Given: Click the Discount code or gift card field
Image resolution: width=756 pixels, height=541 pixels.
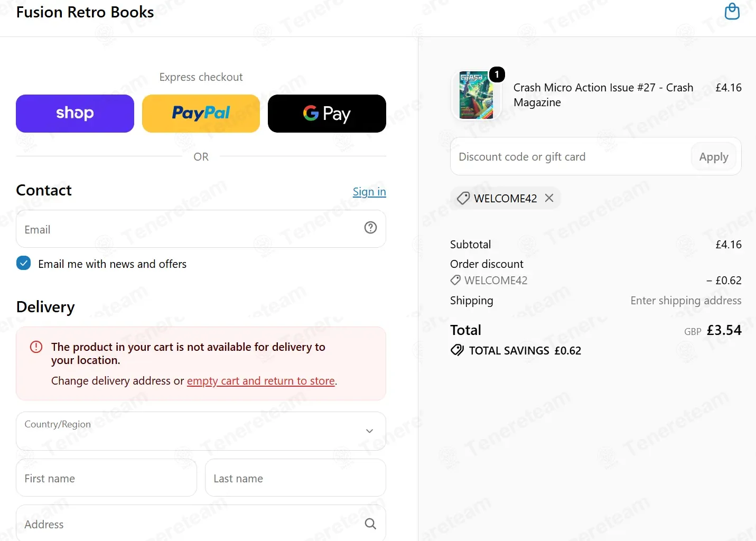Looking at the screenshot, I should [570, 156].
